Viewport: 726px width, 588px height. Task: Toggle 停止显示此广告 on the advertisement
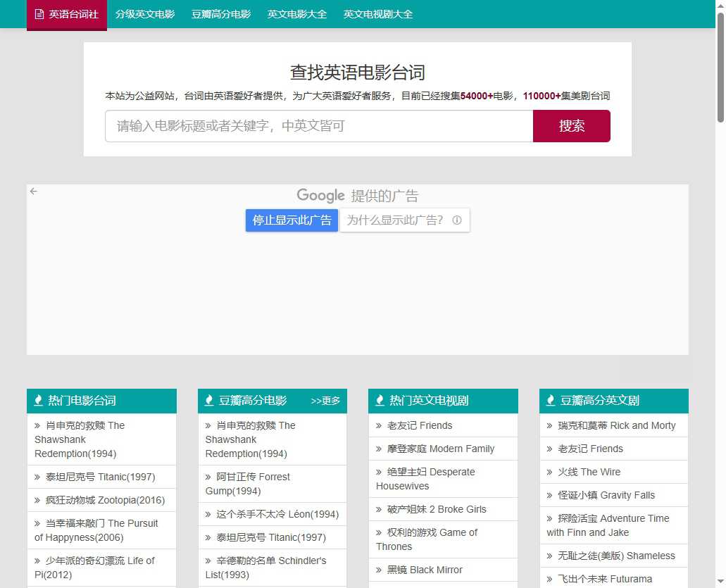point(292,220)
